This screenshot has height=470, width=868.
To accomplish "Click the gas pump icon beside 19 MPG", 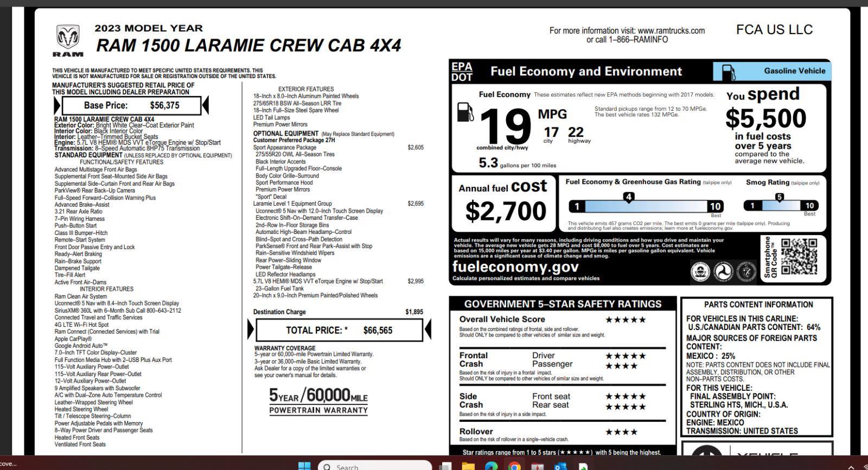I will click(465, 112).
